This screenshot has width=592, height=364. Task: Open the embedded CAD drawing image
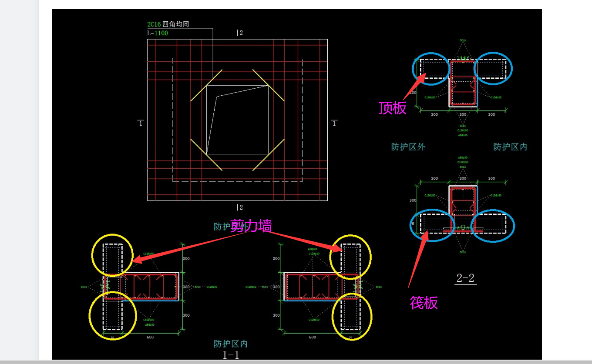coord(297,184)
